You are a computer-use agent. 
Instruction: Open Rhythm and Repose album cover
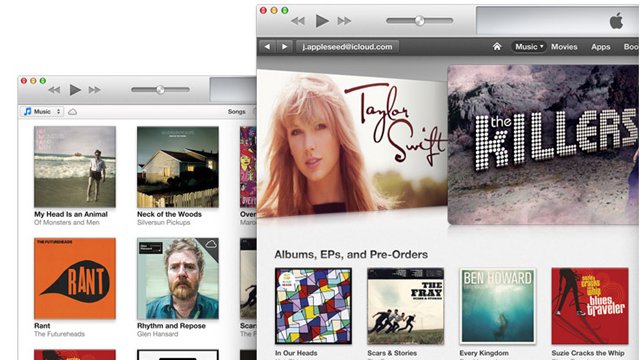point(178,278)
